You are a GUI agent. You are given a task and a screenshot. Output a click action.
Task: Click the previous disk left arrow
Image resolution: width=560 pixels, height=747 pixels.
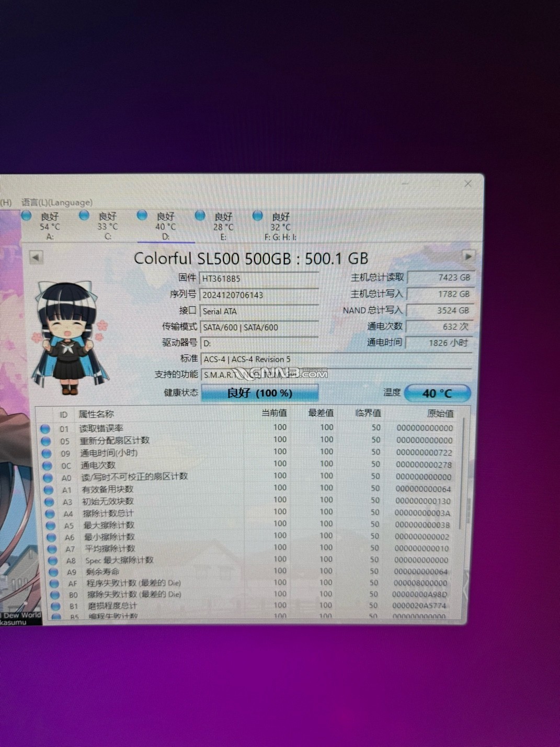point(36,257)
